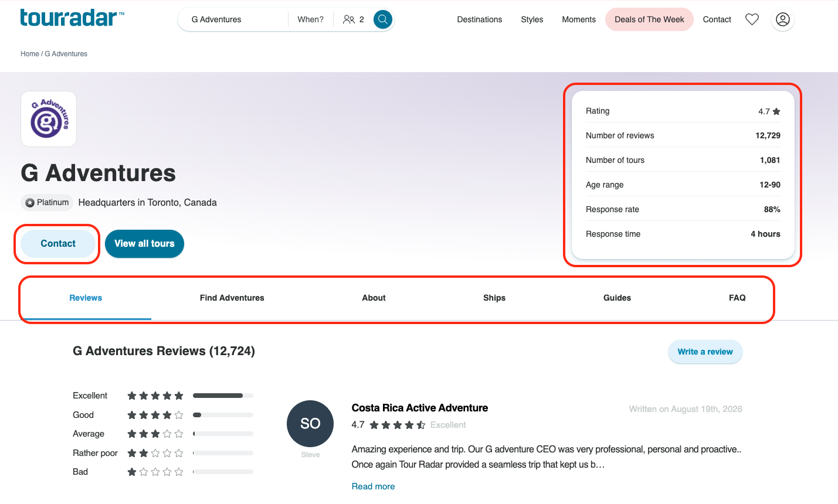Click the Rather poor rating bar
Viewport: 838px width, 504px height.
[x=223, y=453]
